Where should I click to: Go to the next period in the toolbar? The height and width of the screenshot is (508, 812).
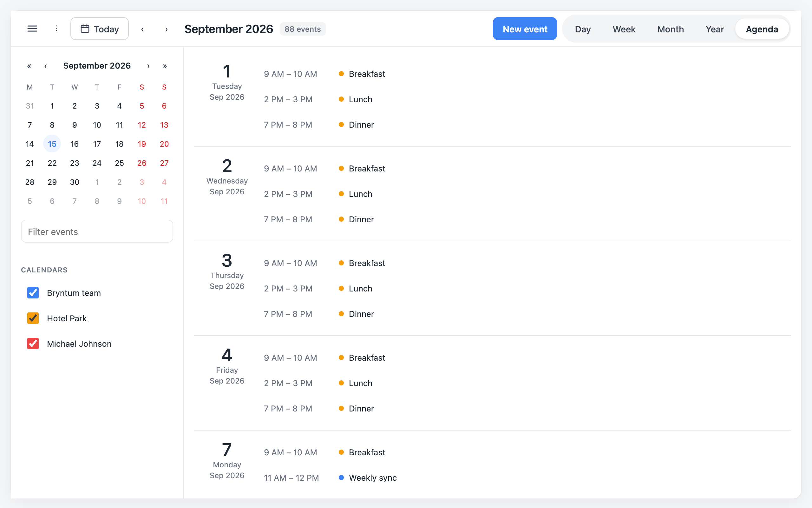167,29
